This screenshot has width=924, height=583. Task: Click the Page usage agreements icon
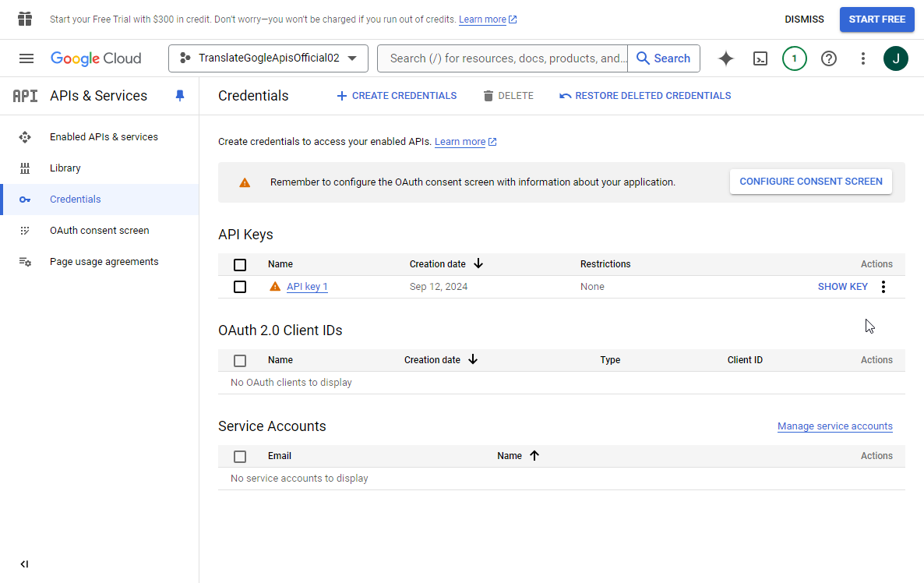(x=25, y=262)
